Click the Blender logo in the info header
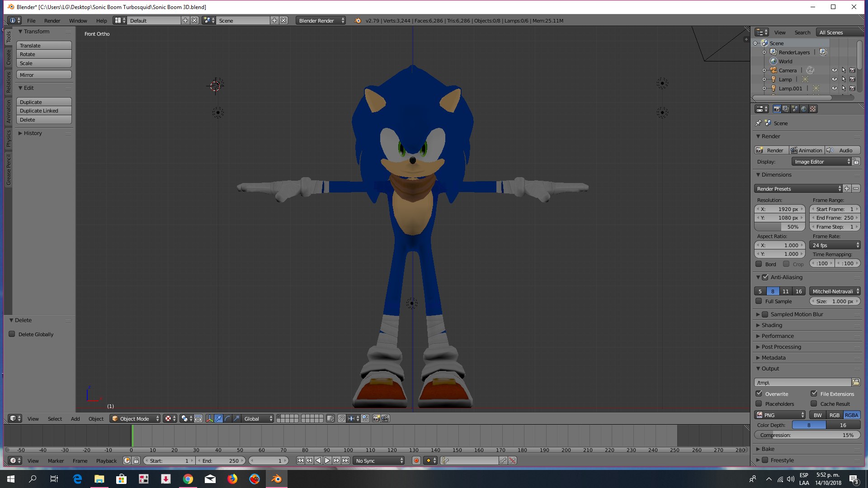868x488 pixels. click(x=358, y=20)
